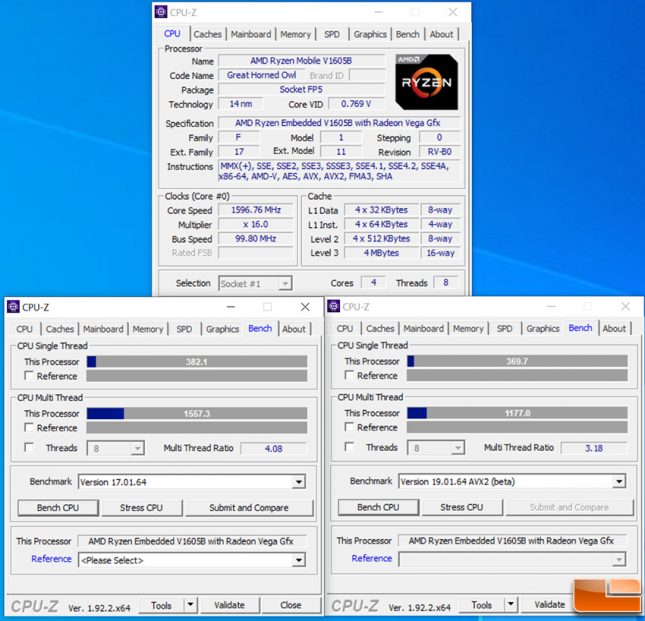Click single thread 369.7 score bar
This screenshot has height=621, width=645.
(517, 361)
